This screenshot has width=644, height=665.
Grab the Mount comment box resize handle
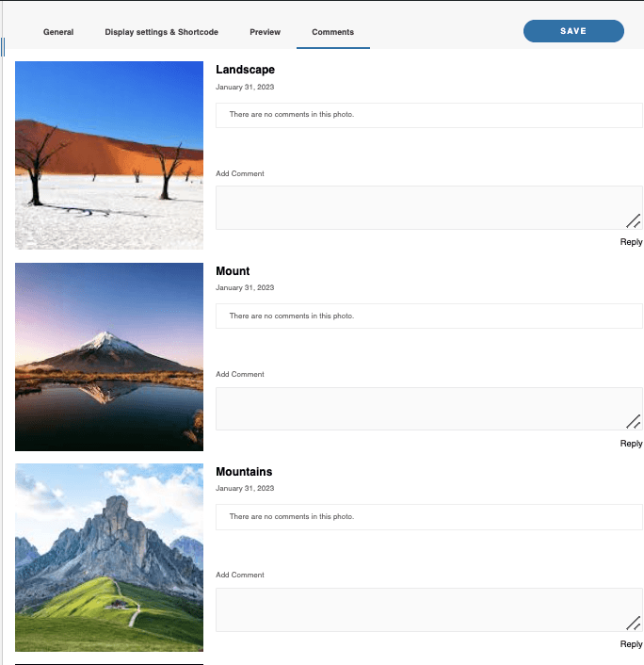point(634,422)
